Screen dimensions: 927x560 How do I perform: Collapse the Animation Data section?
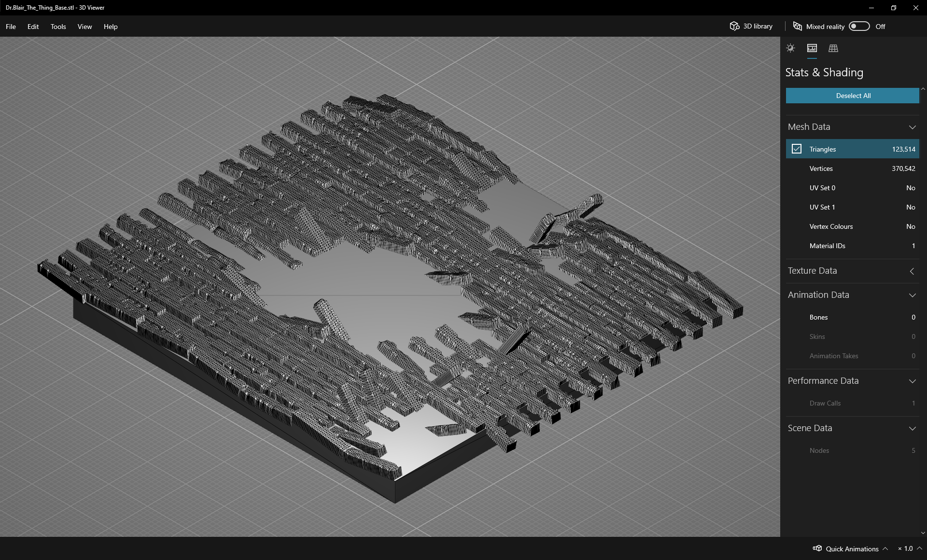click(x=912, y=295)
